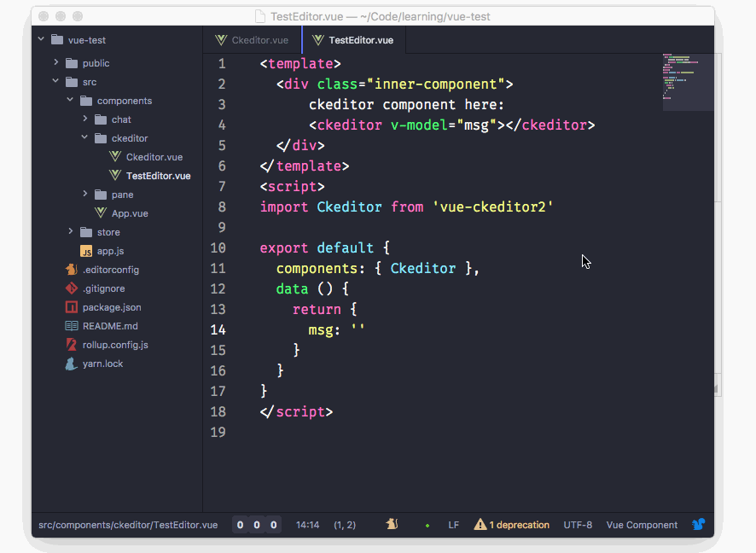The image size is (756, 553).
Task: Click the vue-test folder icon
Action: [57, 39]
